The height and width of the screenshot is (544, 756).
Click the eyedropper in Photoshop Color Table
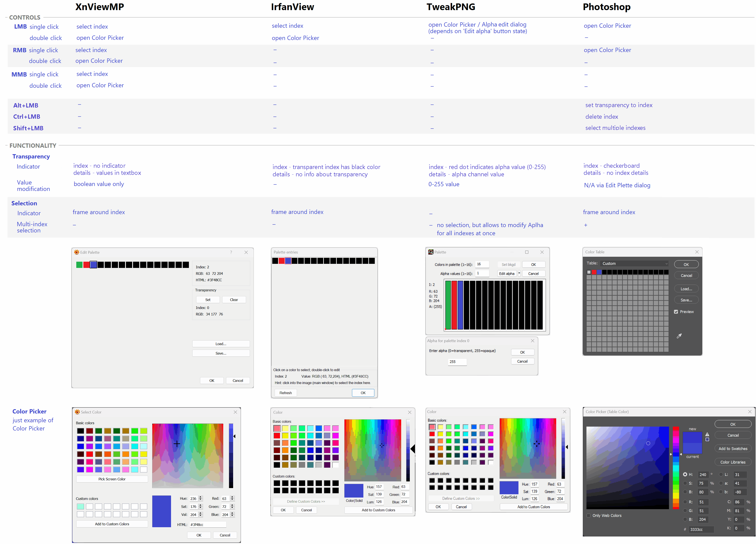point(679,336)
